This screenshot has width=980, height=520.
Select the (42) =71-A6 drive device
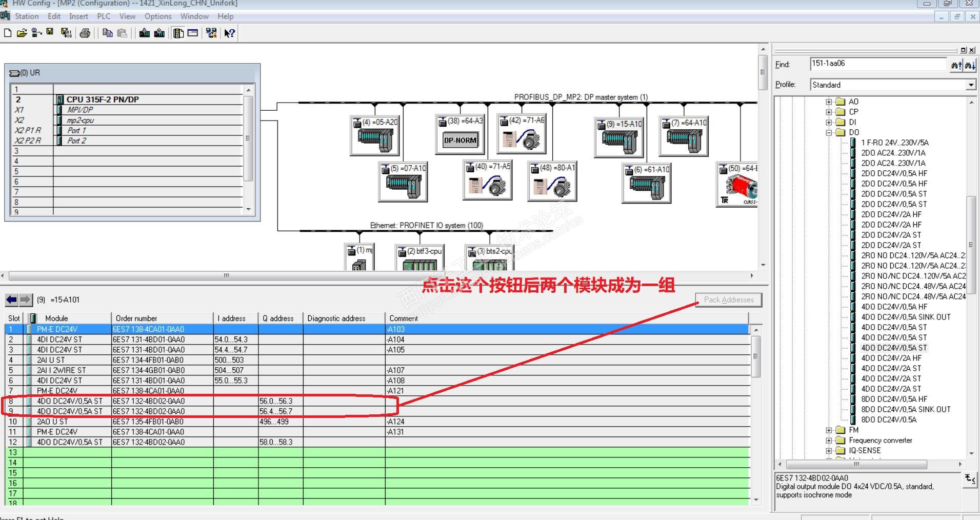(x=522, y=134)
